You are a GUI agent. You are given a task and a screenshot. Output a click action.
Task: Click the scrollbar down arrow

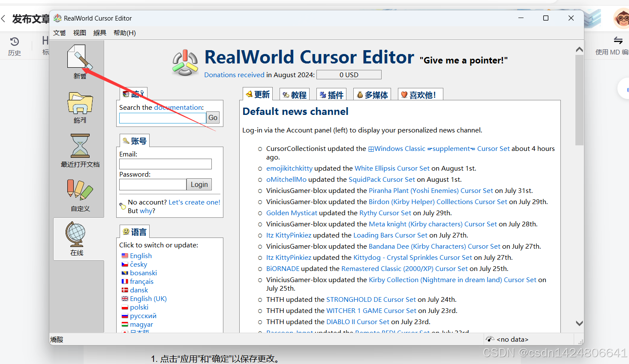[x=579, y=323]
